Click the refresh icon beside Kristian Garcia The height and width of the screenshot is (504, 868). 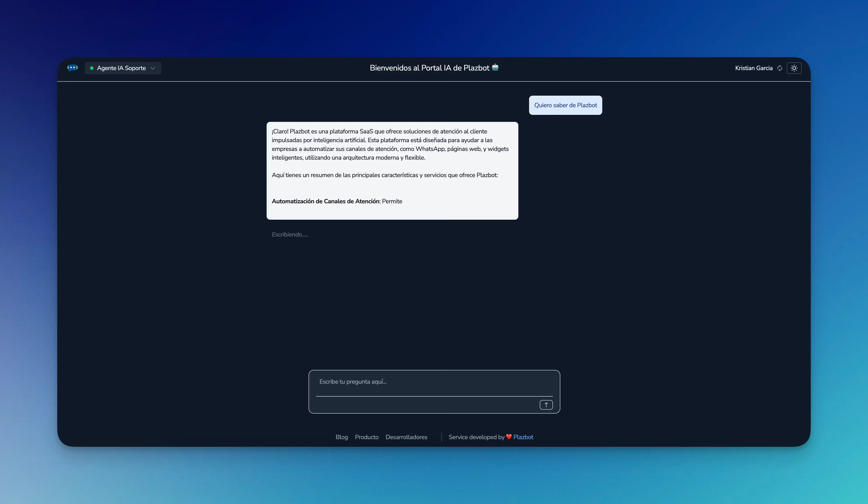(779, 68)
